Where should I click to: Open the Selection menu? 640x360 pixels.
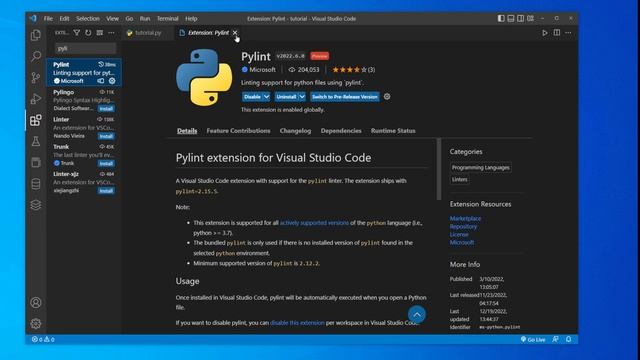point(88,18)
